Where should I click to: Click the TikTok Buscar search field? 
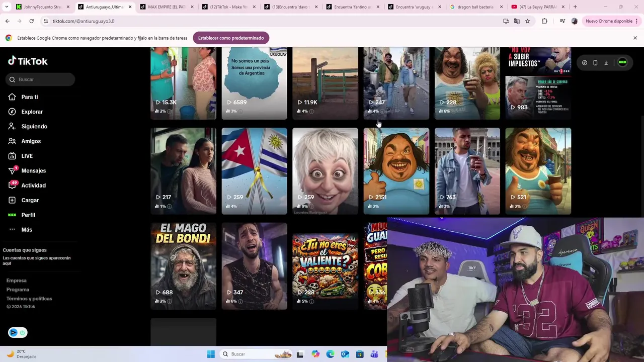(41, 79)
